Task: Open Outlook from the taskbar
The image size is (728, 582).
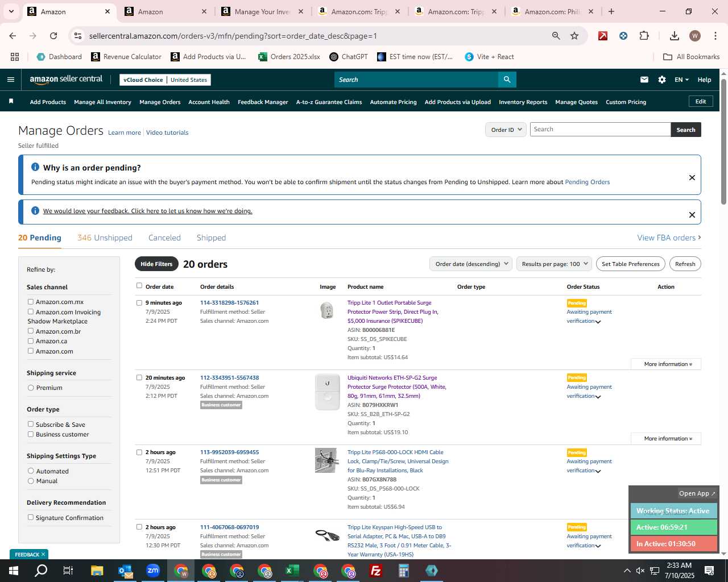Action: (x=125, y=571)
